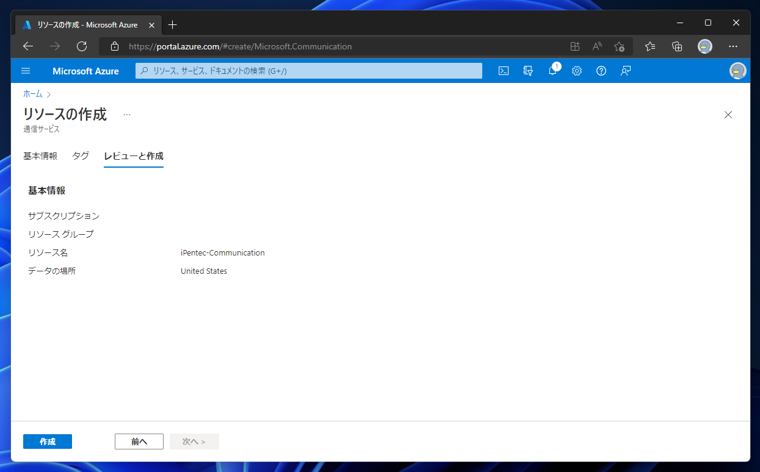
Task: Maximize the browser window
Action: tap(708, 23)
